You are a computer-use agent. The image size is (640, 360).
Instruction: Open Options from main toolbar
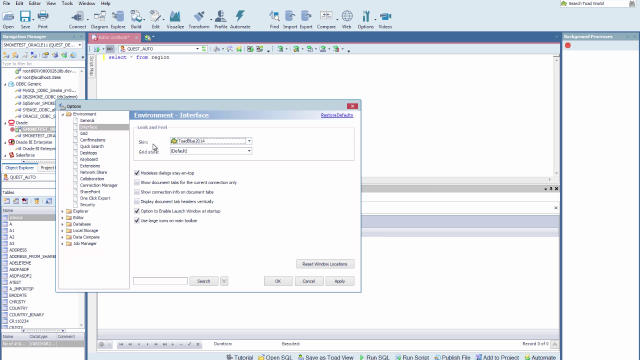(366, 19)
